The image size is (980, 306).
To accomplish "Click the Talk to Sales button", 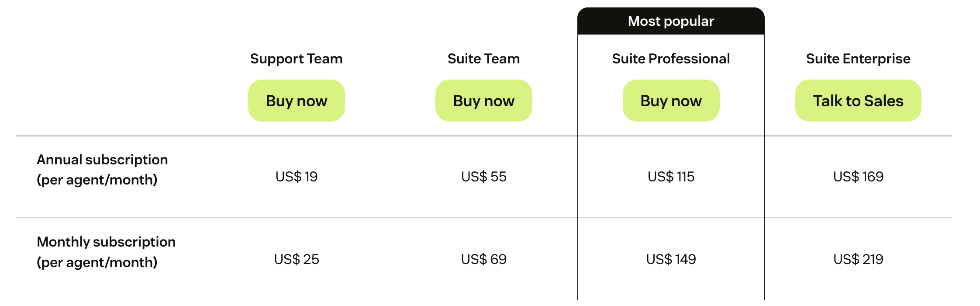I will [x=858, y=101].
